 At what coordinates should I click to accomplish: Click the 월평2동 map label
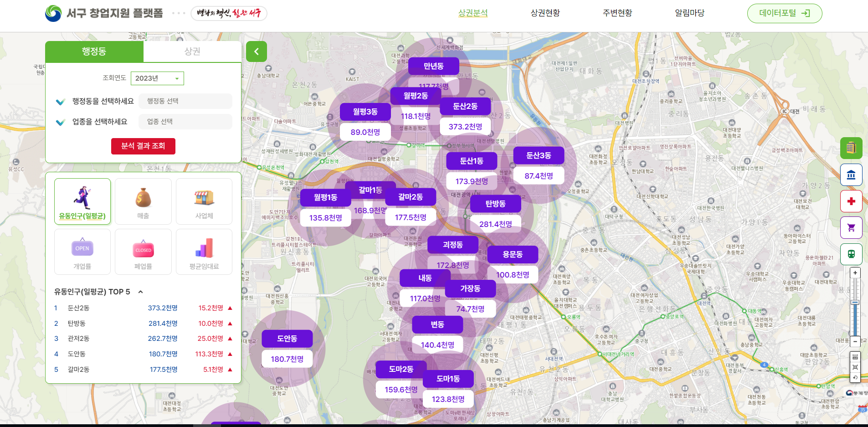pos(416,96)
